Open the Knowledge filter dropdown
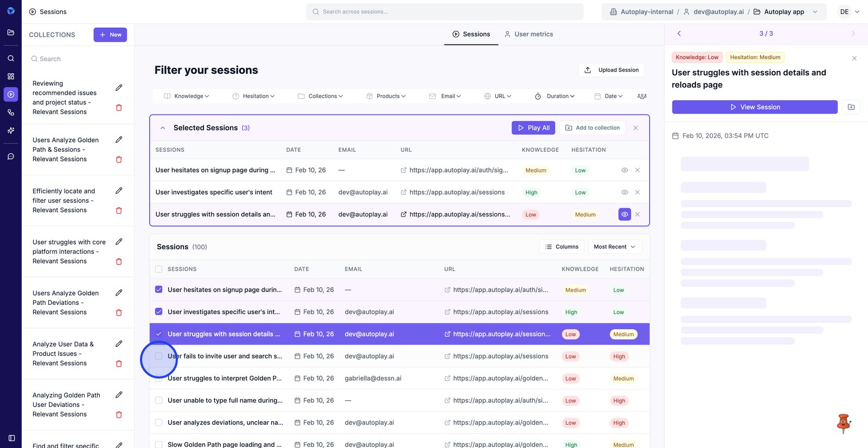Screen dimensions: 868x448 (187, 96)
